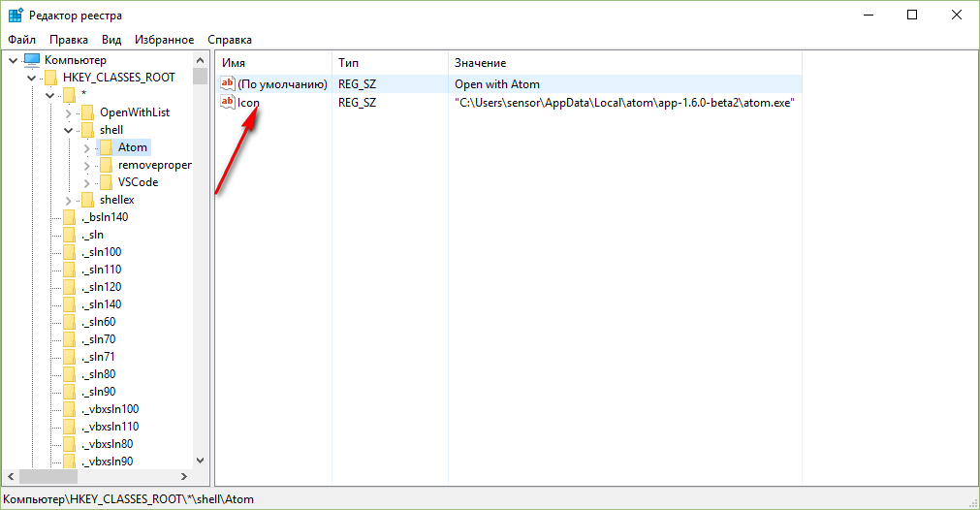The image size is (980, 510).
Task: Select the ._vbxsln90 key
Action: pos(108,462)
